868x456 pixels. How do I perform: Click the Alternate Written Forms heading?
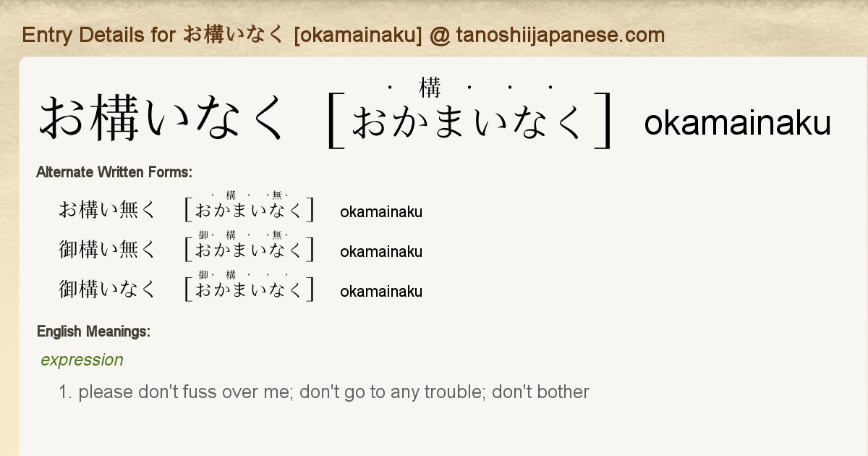114,172
